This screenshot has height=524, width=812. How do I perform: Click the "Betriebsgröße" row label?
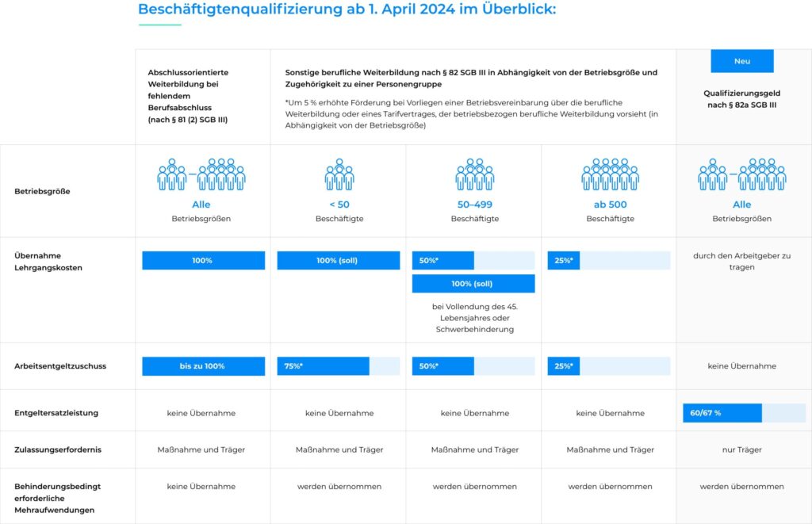[42, 191]
